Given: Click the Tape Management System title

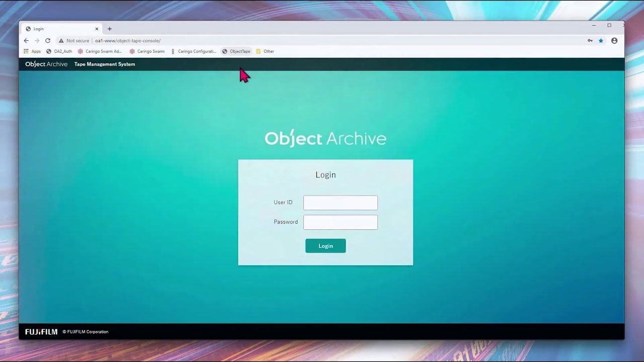Looking at the screenshot, I should pyautogui.click(x=105, y=64).
